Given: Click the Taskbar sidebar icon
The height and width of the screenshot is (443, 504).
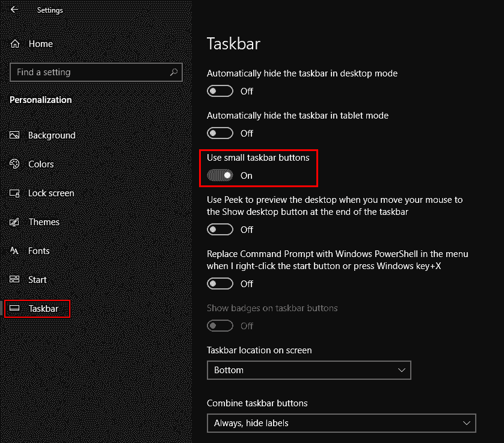Looking at the screenshot, I should tap(14, 308).
